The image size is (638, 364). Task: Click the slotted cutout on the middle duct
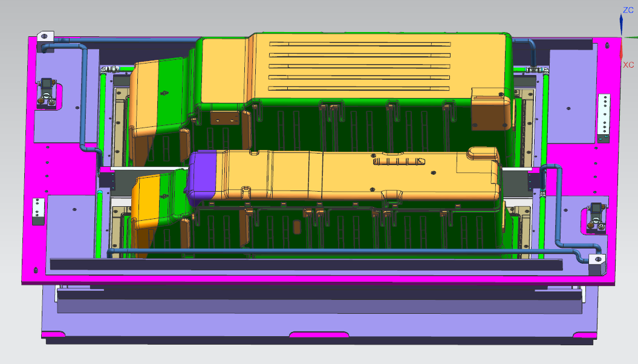pos(398,161)
